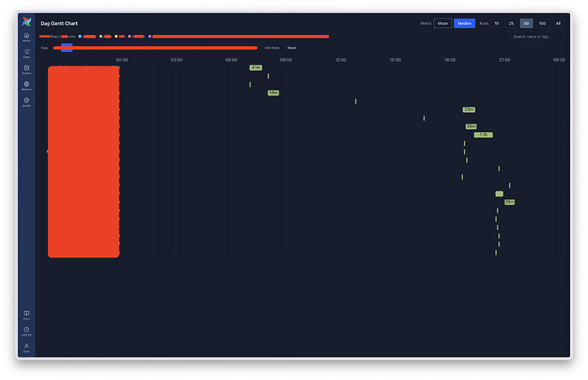
Task: Show All runs
Action: coord(558,23)
